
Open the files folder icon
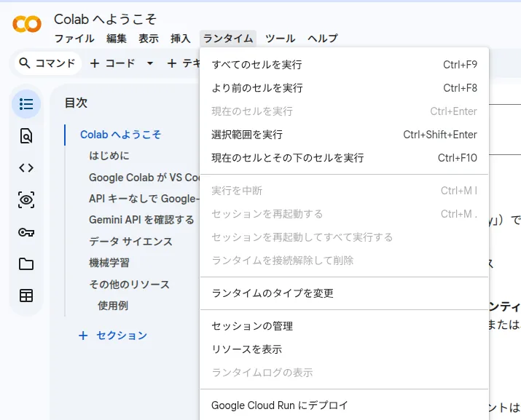coord(26,264)
